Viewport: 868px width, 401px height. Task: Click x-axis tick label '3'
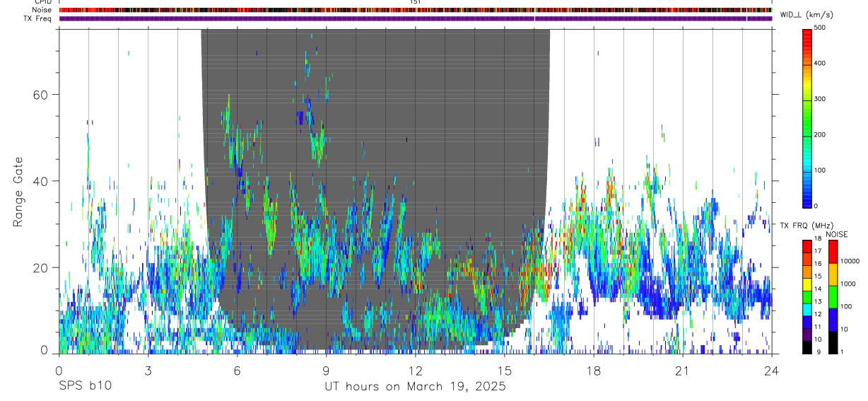(148, 371)
